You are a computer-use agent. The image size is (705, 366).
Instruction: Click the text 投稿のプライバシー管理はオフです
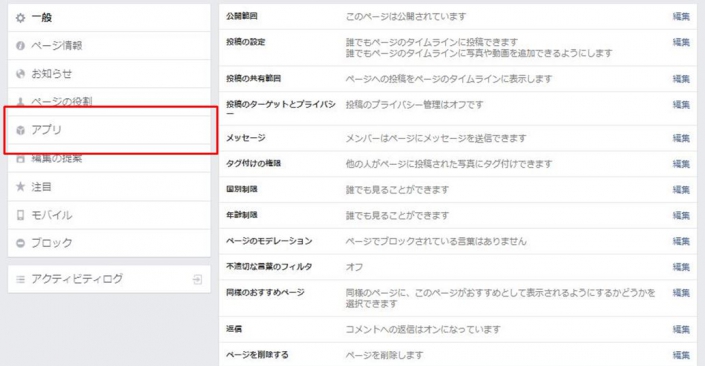[414, 105]
